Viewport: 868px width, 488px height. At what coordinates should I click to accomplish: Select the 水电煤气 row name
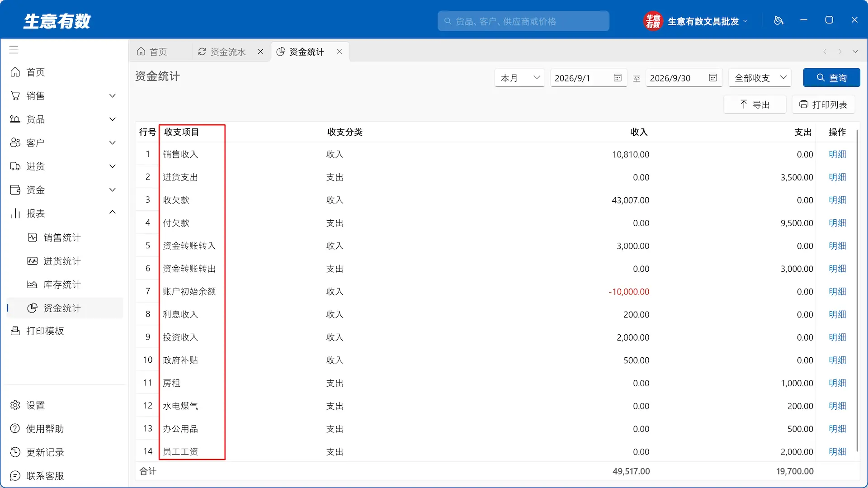pos(180,406)
